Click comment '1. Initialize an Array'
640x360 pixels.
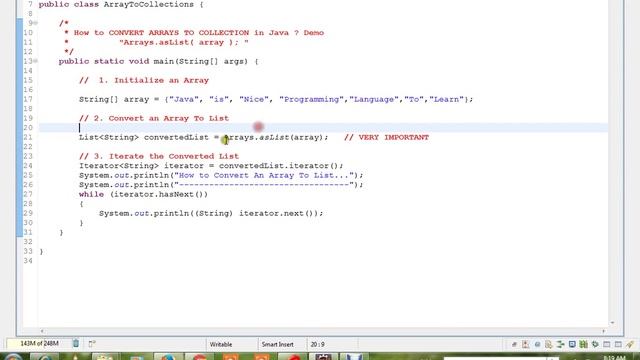pos(153,80)
